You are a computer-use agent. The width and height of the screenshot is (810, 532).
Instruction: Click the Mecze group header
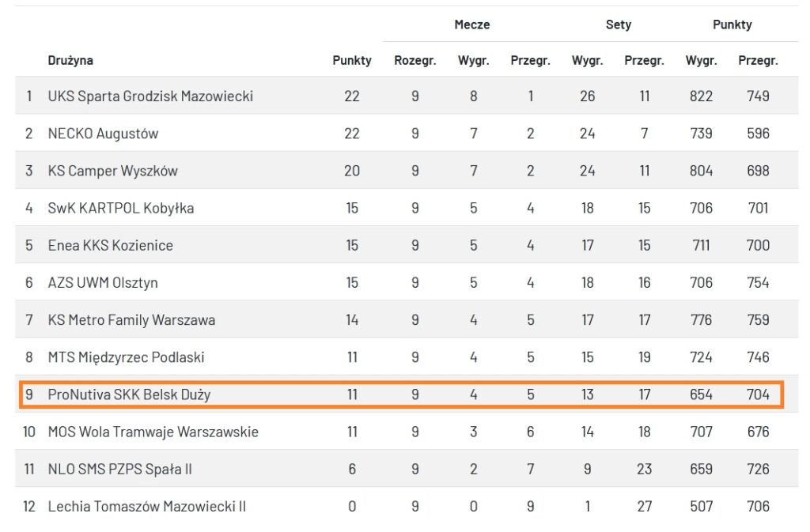(472, 25)
